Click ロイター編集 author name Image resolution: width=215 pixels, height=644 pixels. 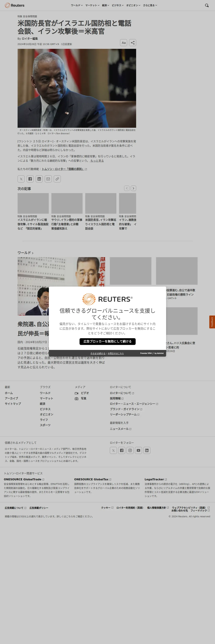click(30, 39)
